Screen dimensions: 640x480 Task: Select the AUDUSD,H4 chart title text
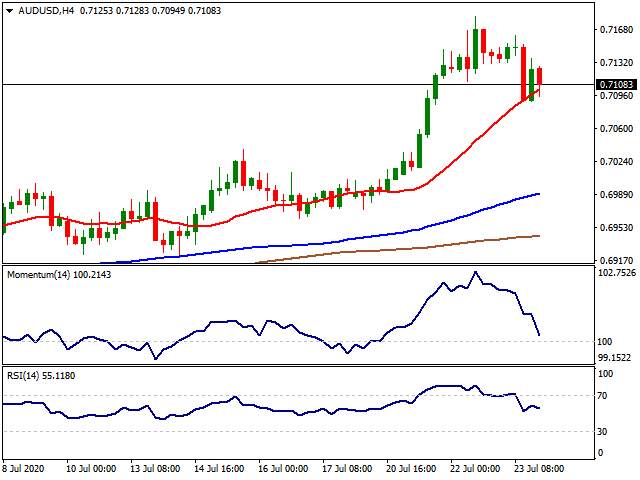click(46, 11)
